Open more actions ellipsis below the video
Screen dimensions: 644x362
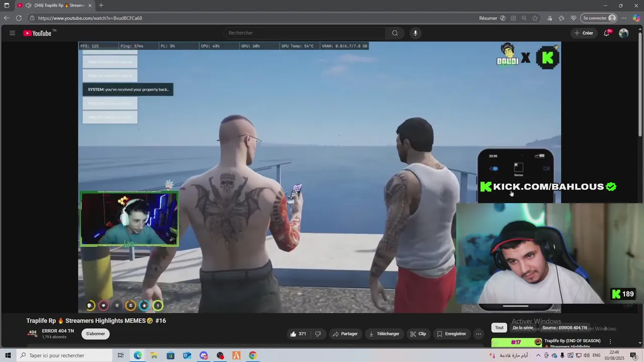coord(478,334)
